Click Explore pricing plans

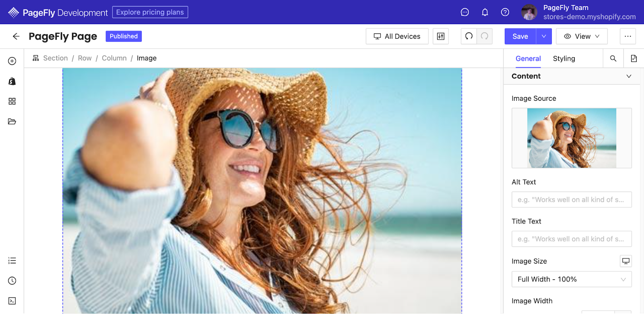point(150,12)
